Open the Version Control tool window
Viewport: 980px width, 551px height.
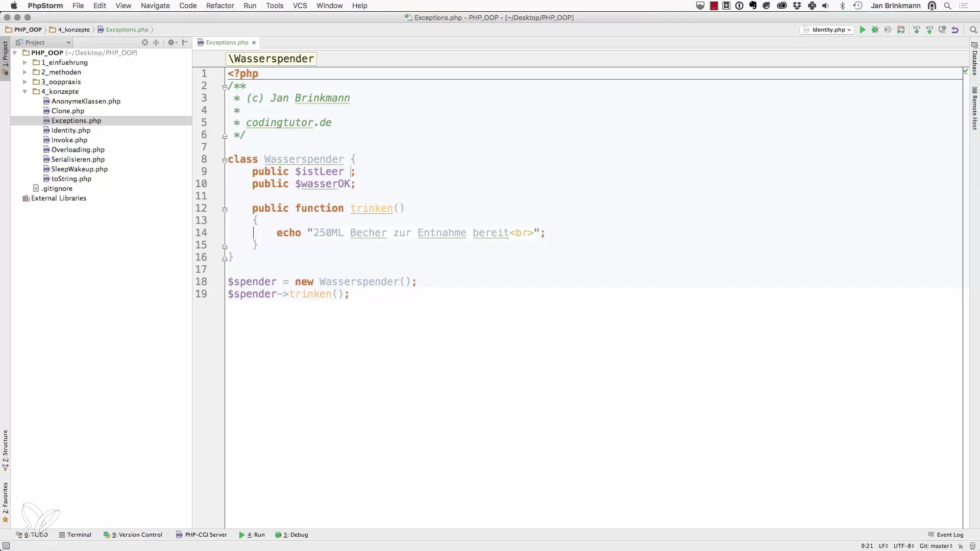click(133, 535)
